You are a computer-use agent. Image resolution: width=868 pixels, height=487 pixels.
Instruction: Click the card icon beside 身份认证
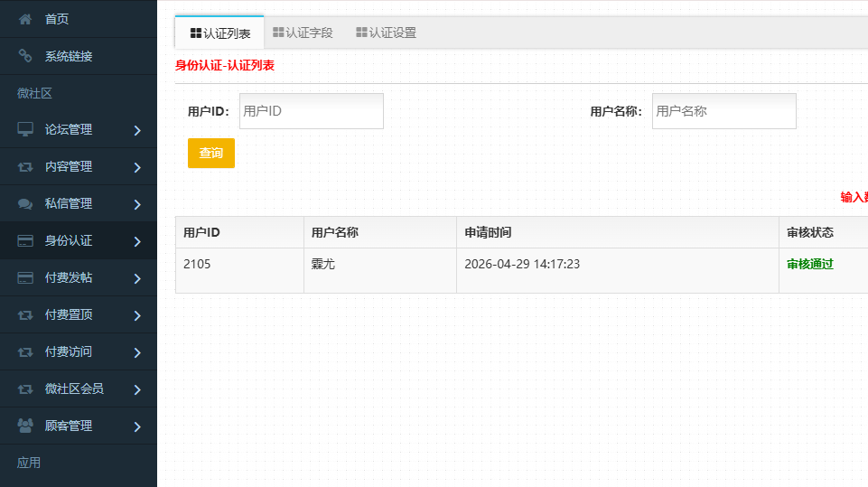pos(25,241)
